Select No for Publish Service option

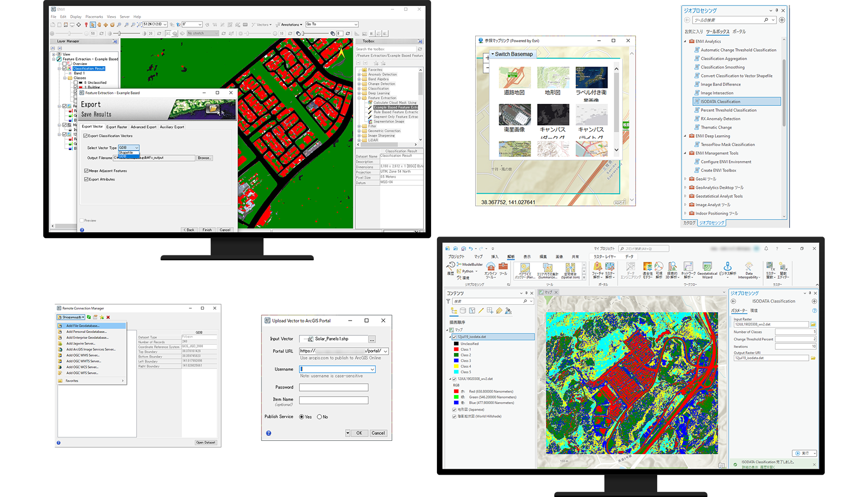[319, 417]
